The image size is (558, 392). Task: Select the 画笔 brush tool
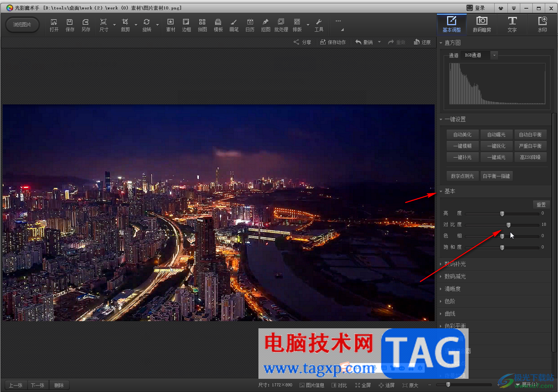234,25
